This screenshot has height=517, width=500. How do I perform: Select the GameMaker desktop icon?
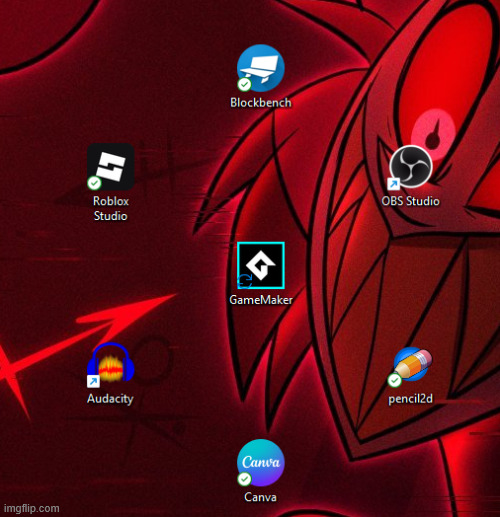(x=261, y=266)
